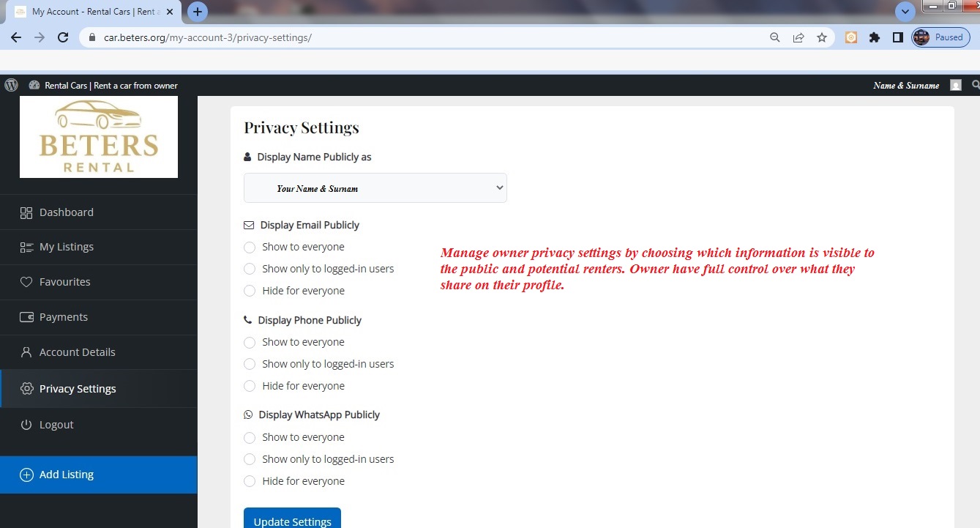
Task: Click the Update Settings button
Action: [x=292, y=518]
